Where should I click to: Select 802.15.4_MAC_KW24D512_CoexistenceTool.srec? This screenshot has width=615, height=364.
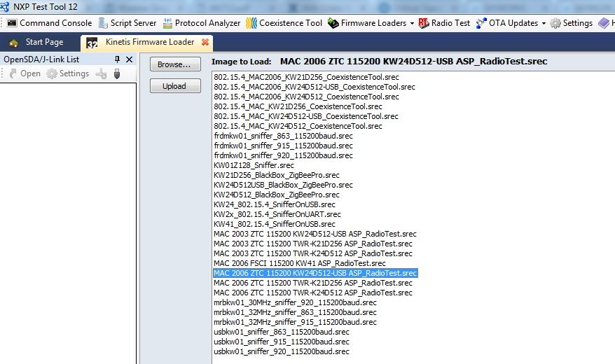click(x=298, y=126)
